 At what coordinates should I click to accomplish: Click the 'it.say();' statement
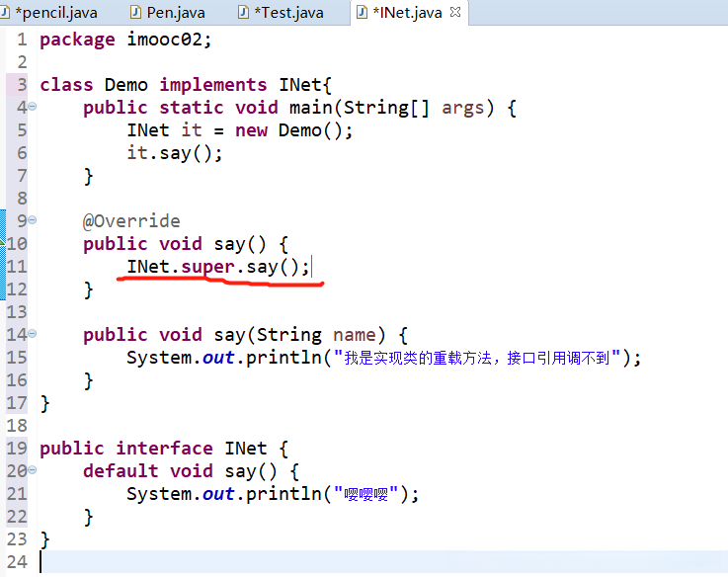(x=175, y=153)
